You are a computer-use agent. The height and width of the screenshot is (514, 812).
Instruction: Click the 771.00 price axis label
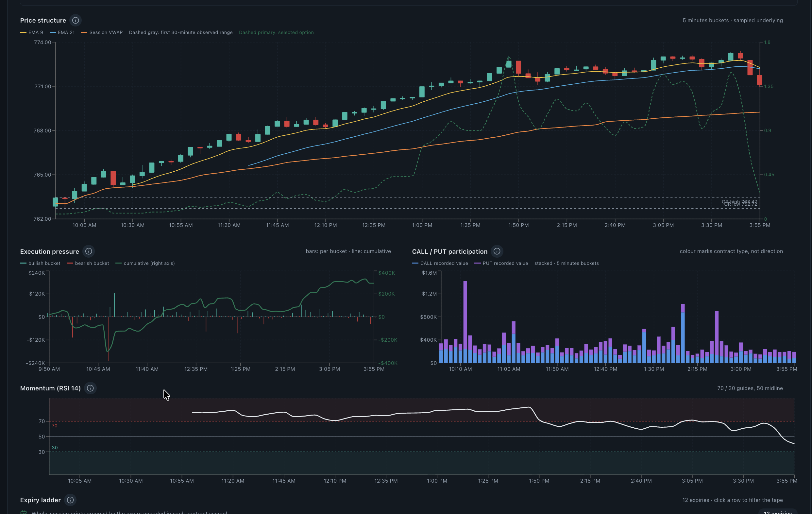point(42,86)
